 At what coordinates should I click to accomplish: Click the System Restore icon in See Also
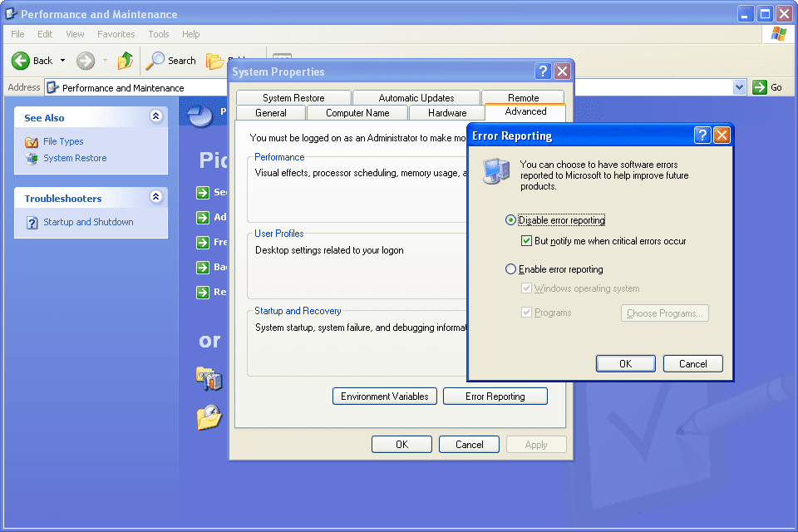coord(32,158)
